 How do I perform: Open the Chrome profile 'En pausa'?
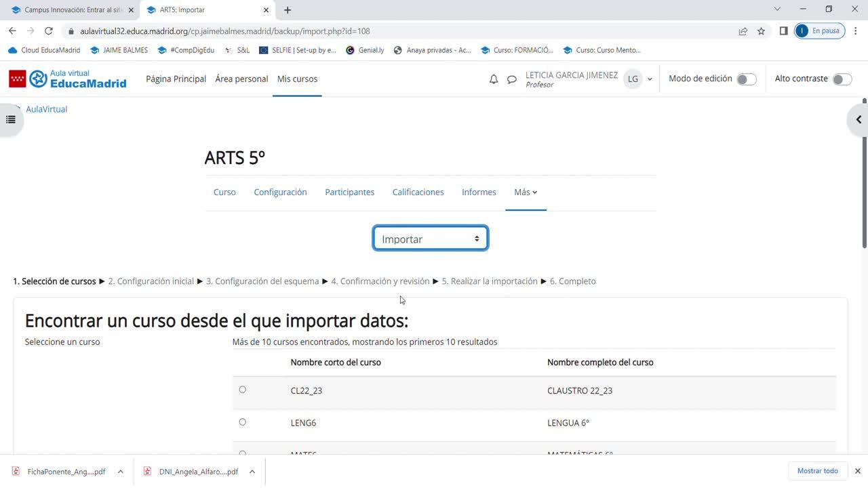[x=818, y=31]
